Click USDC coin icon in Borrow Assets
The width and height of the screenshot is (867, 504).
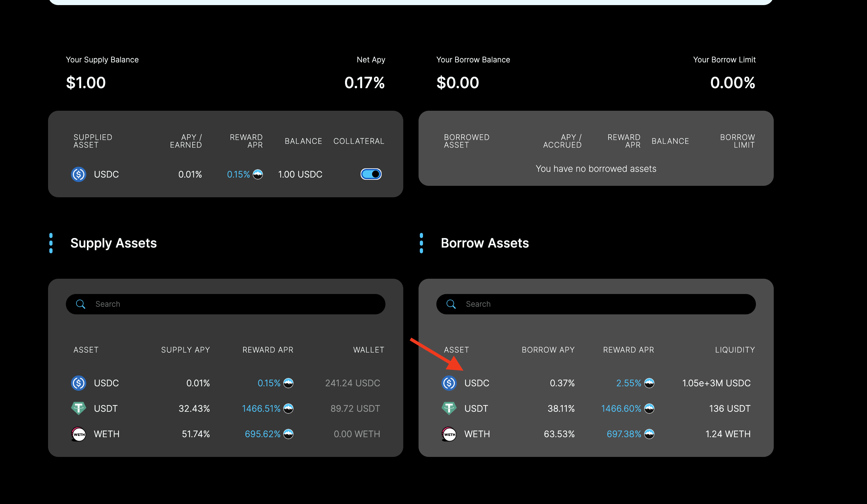tap(449, 383)
